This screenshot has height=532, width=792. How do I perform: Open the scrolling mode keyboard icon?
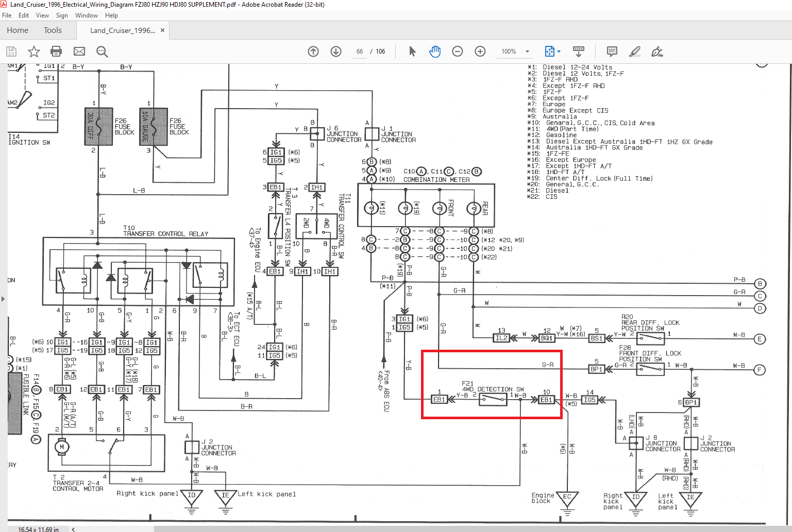(579, 52)
